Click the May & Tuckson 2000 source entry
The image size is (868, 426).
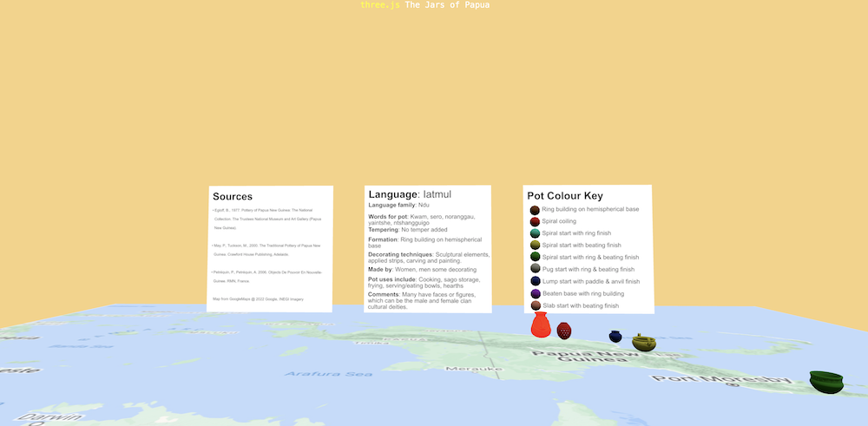pos(268,250)
